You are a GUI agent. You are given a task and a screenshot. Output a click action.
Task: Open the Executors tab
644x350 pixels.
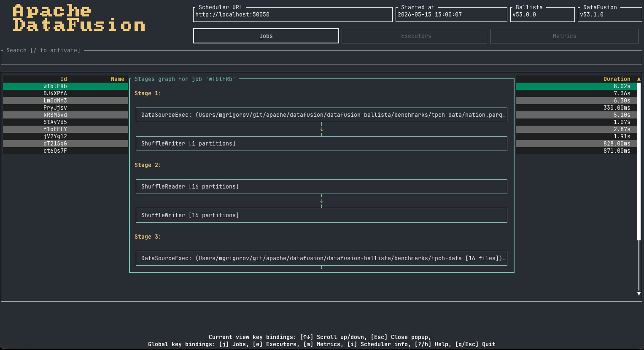tap(414, 36)
